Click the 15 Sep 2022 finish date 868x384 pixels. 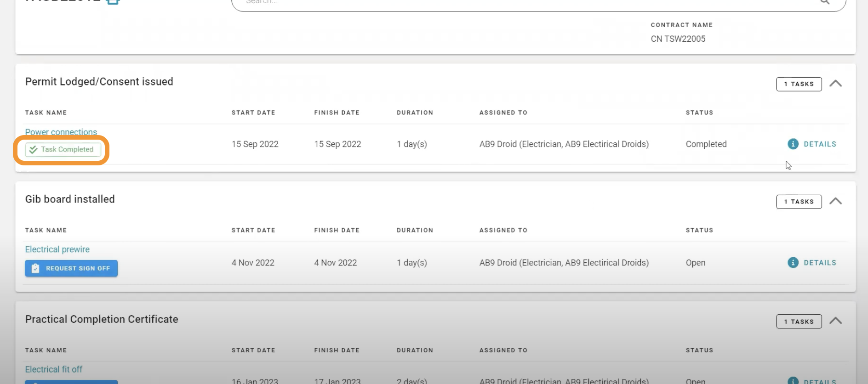338,144
